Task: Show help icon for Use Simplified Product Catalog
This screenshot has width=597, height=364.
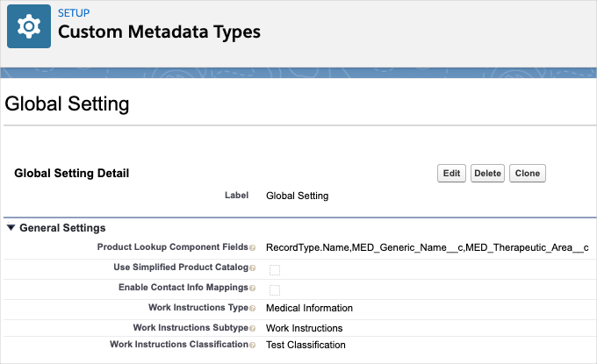Action: coord(253,268)
